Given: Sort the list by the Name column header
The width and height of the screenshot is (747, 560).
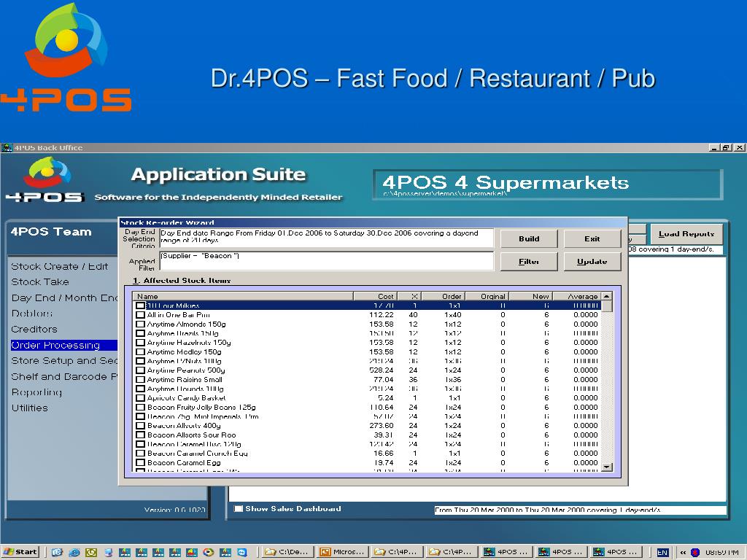Looking at the screenshot, I should pos(243,296).
